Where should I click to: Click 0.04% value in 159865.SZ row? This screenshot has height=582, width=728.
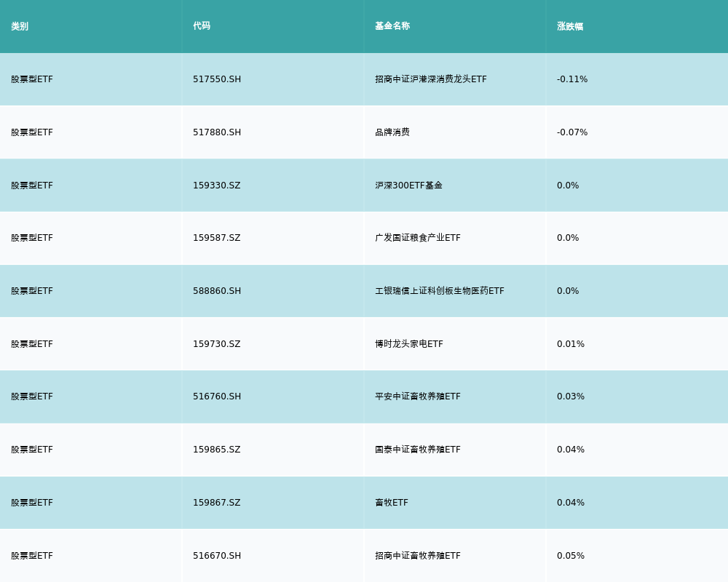click(571, 450)
